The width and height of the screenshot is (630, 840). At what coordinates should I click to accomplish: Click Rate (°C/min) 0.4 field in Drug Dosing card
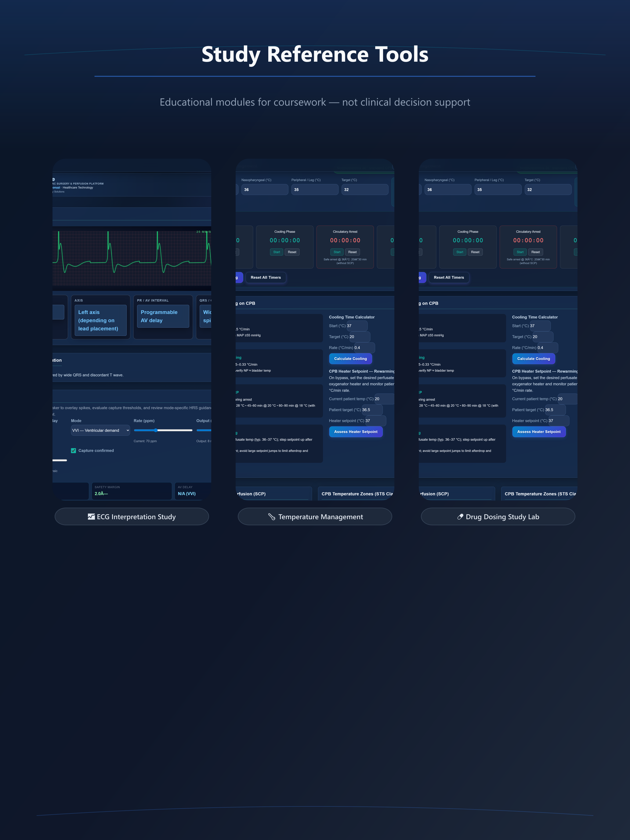(x=547, y=347)
